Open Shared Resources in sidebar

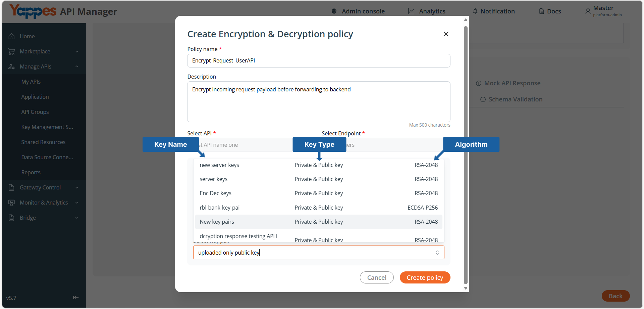43,142
